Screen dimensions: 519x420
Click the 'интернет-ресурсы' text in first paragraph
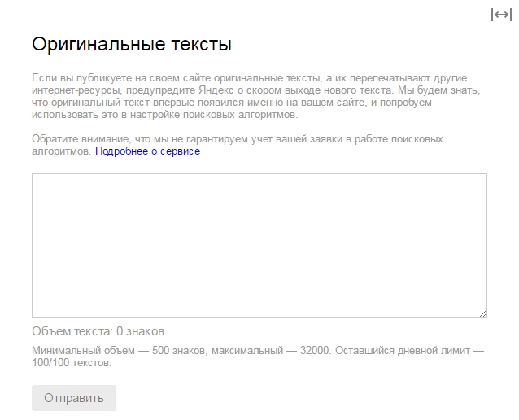(x=77, y=90)
